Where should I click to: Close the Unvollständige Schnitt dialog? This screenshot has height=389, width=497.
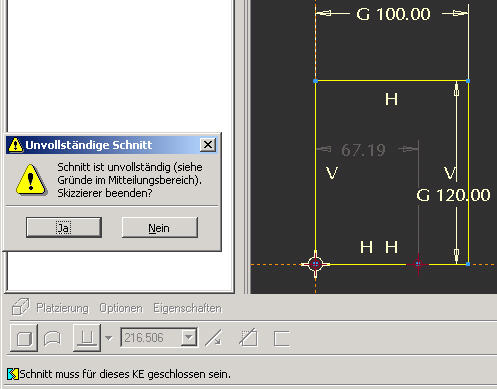208,145
